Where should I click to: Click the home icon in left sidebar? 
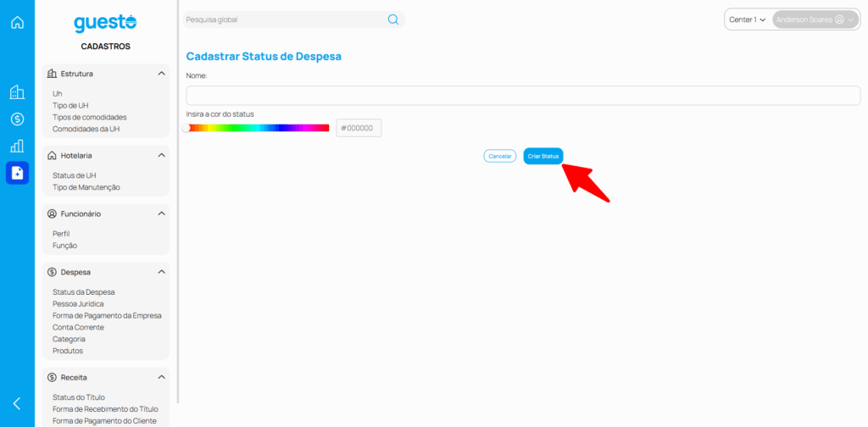tap(17, 23)
